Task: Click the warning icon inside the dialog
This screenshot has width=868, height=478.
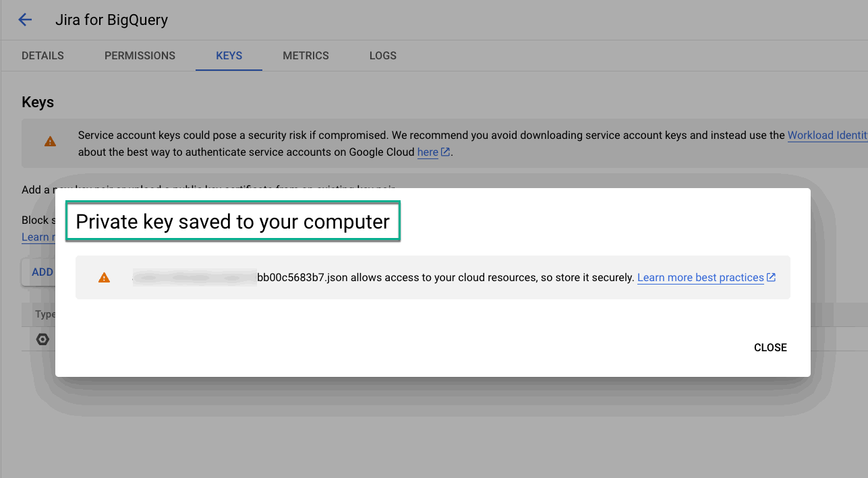Action: [103, 276]
